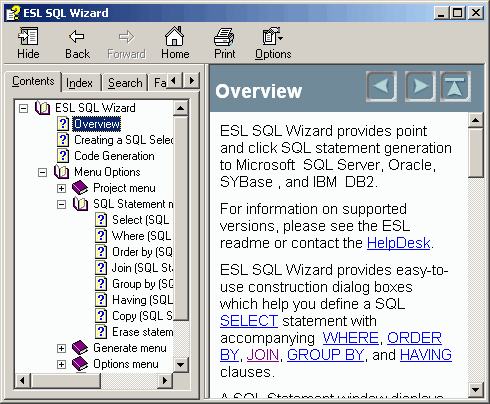Screen dimensions: 490x404
Task: Click the open book icon beside SQL Statement
Action: coord(80,204)
